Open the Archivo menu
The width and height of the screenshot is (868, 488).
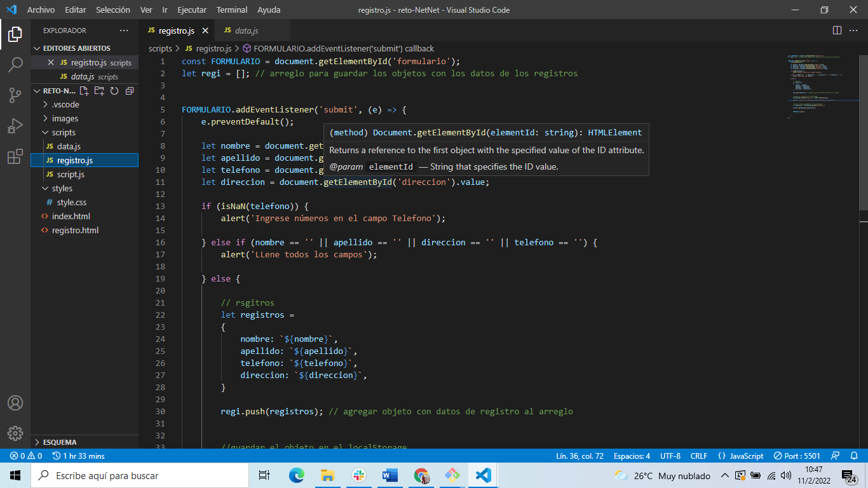41,10
